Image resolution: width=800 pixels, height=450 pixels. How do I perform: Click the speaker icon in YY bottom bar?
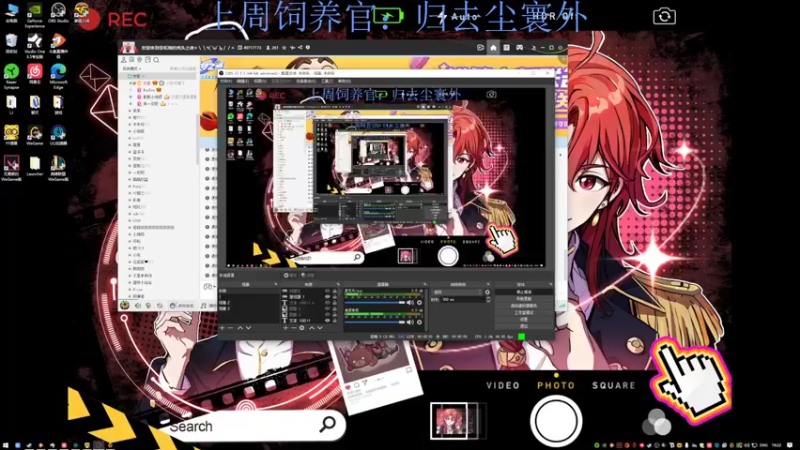(138, 305)
